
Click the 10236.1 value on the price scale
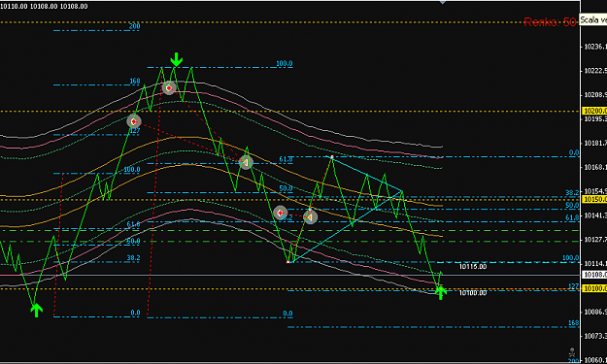pos(595,47)
